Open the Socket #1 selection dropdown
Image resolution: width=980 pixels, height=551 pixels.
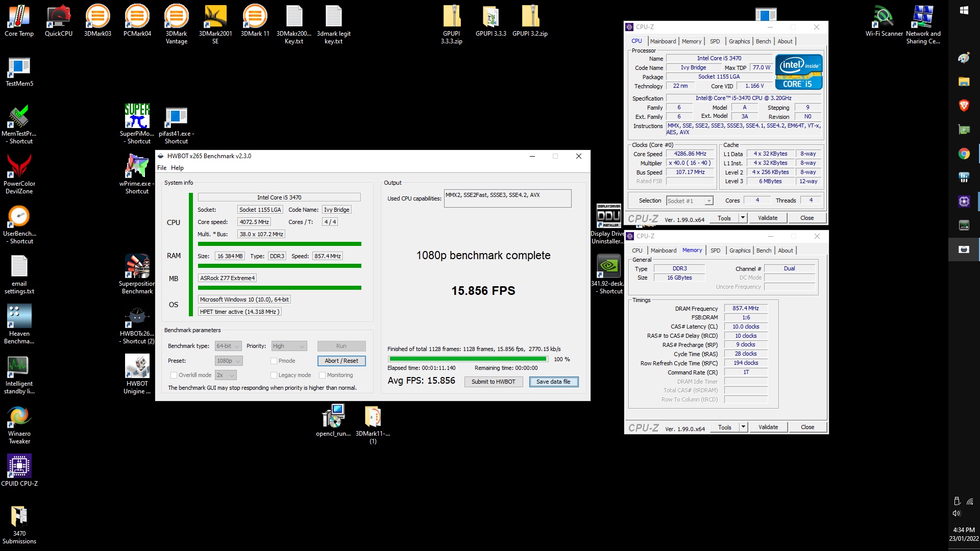click(x=690, y=201)
